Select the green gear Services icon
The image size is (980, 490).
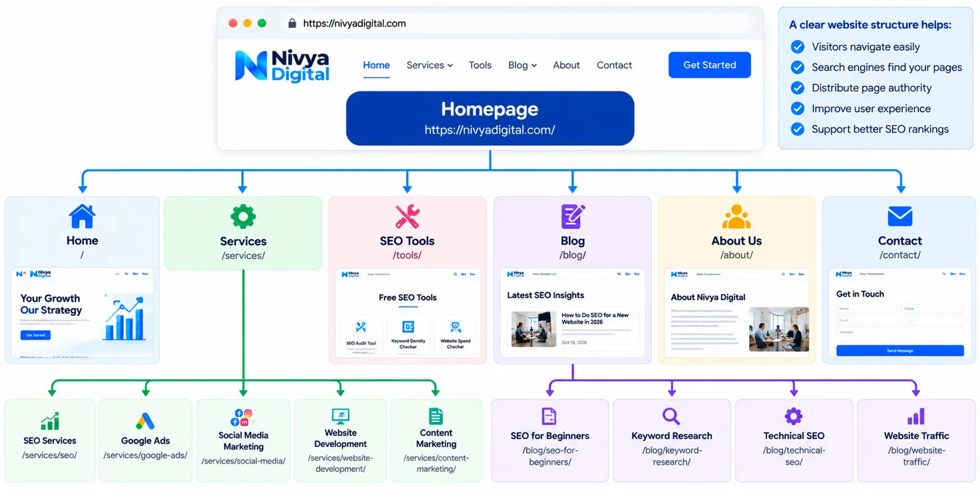coord(243,217)
